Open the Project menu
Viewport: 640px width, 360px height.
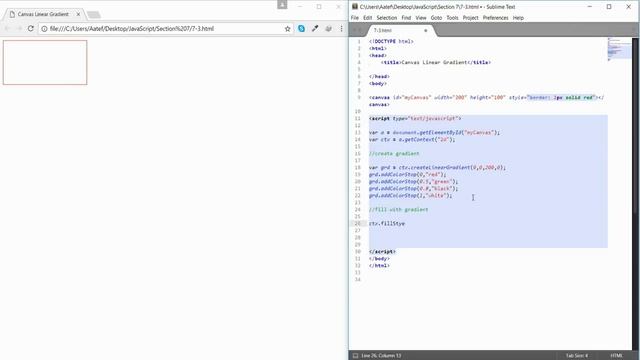(x=470, y=18)
